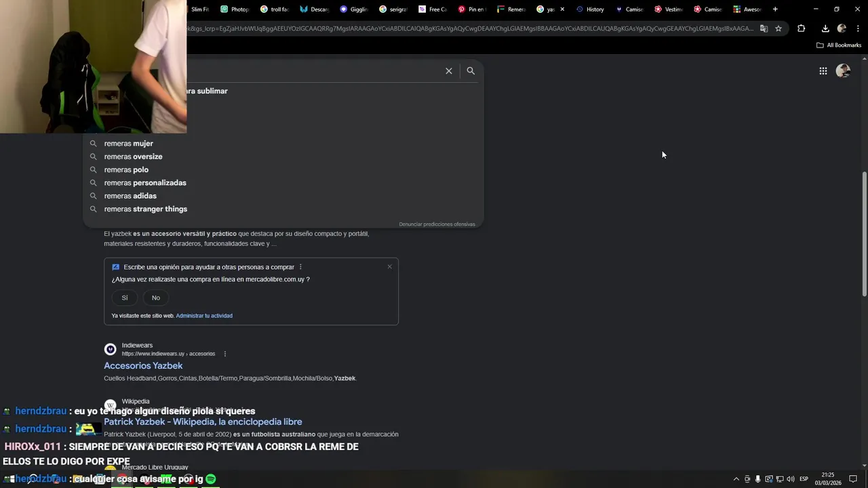The width and height of the screenshot is (868, 488).
Task: Click the volume speaker icon in tray
Action: 790,479
